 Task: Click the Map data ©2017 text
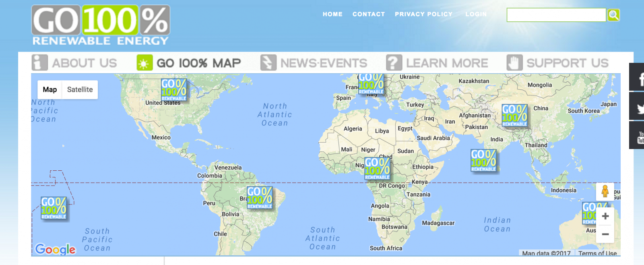pyautogui.click(x=546, y=253)
